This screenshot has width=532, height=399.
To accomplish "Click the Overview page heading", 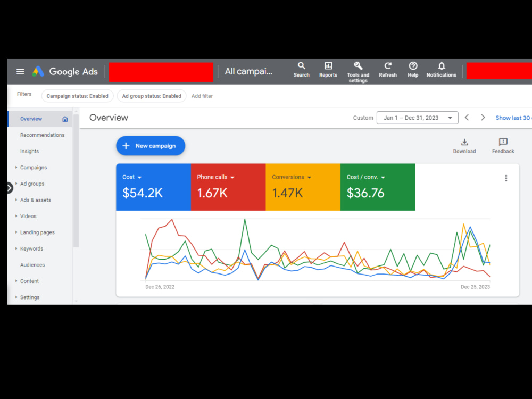I will tap(109, 118).
